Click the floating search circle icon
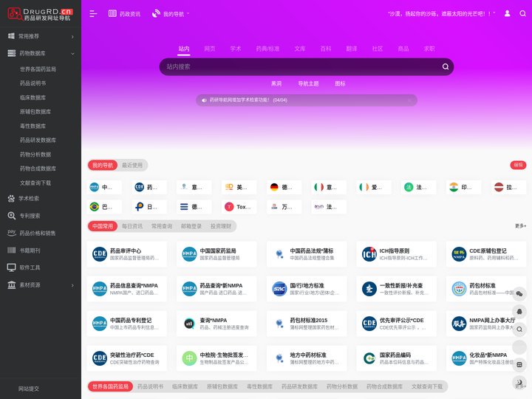 519,329
